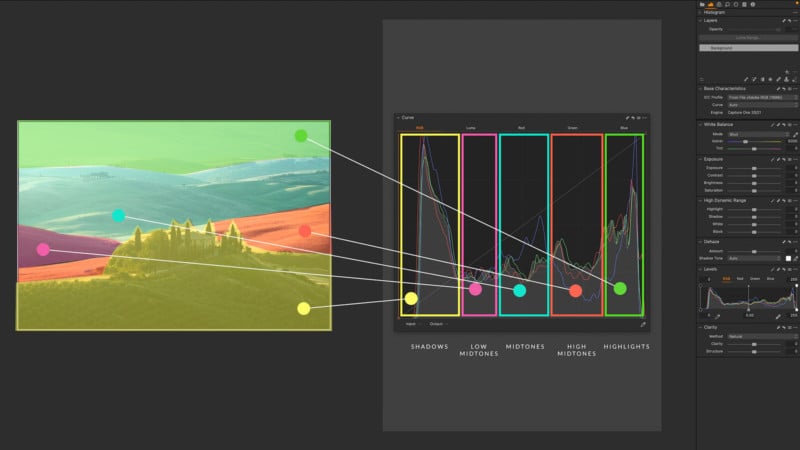Click the Levels highlight point picker

click(x=779, y=316)
